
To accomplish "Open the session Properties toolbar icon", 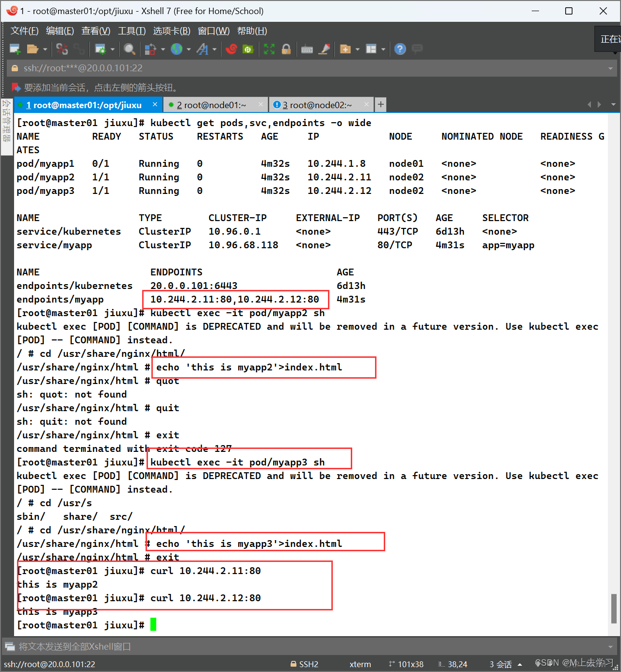I will [x=100, y=49].
